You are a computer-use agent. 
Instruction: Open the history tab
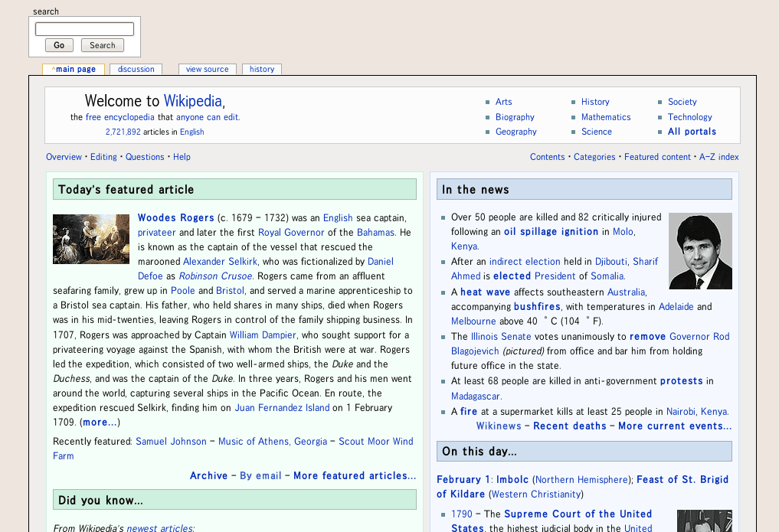[261, 69]
